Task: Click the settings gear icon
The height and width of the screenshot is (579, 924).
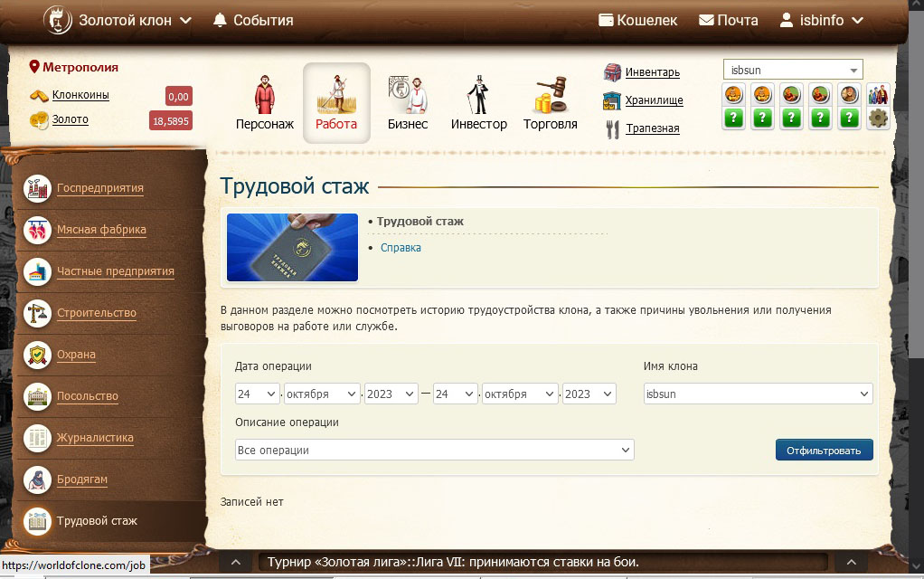Action: point(878,118)
